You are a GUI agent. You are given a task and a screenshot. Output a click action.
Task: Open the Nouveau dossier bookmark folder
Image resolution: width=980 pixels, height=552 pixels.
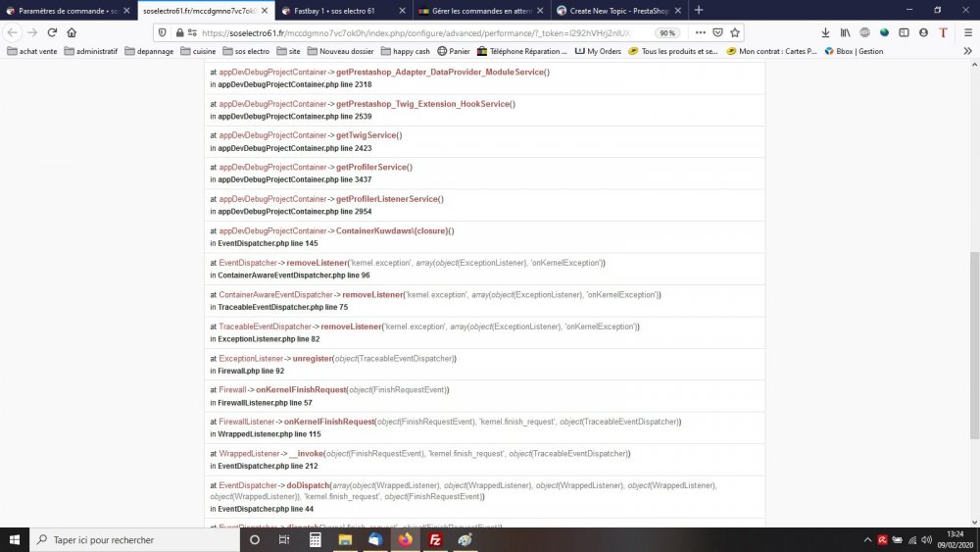pos(341,51)
